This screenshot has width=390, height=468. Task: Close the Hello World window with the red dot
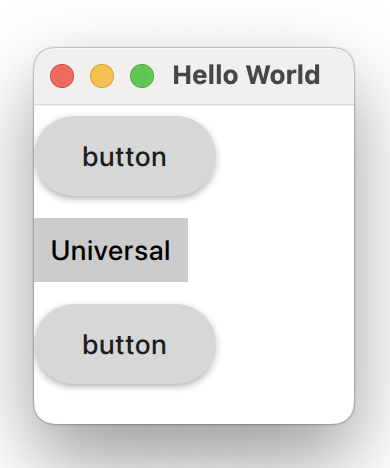pos(62,76)
